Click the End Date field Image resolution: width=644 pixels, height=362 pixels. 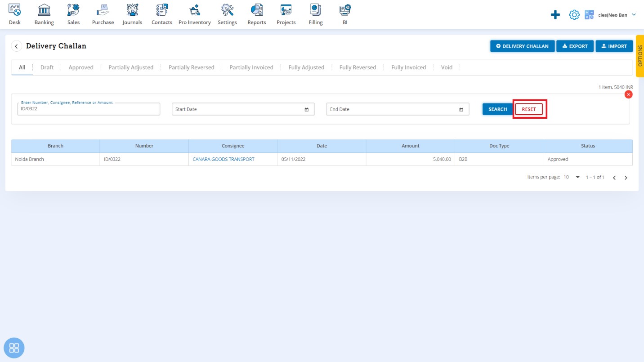(x=398, y=109)
